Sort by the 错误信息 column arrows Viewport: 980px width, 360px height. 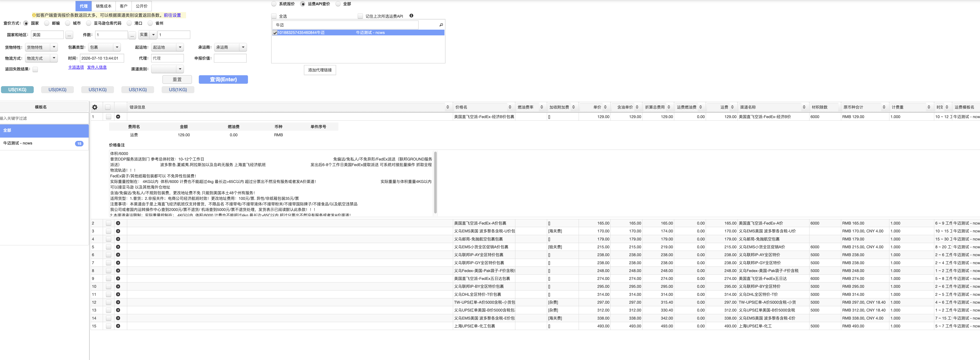click(x=447, y=107)
